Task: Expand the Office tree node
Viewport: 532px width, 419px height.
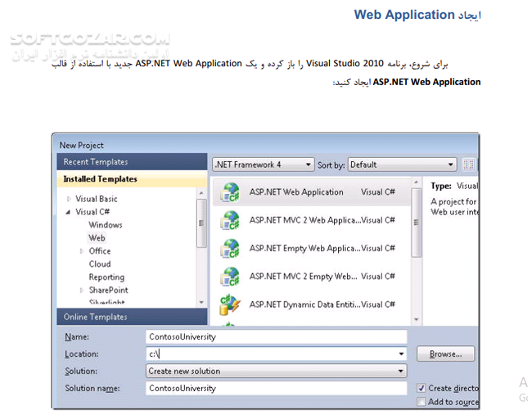Action: pyautogui.click(x=81, y=251)
